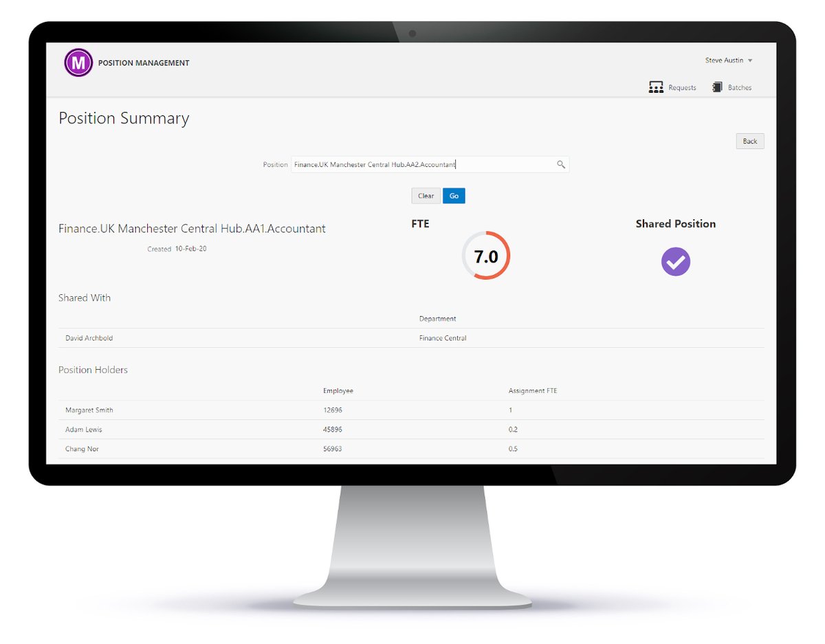Click the Clear button

426,196
